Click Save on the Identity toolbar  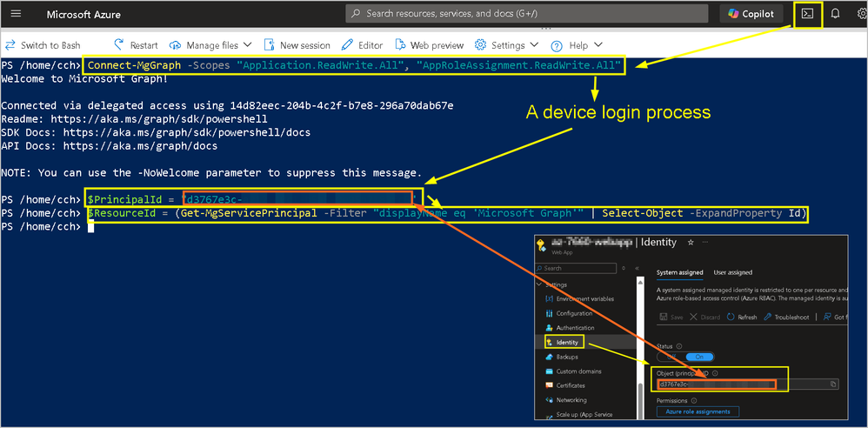pos(671,318)
